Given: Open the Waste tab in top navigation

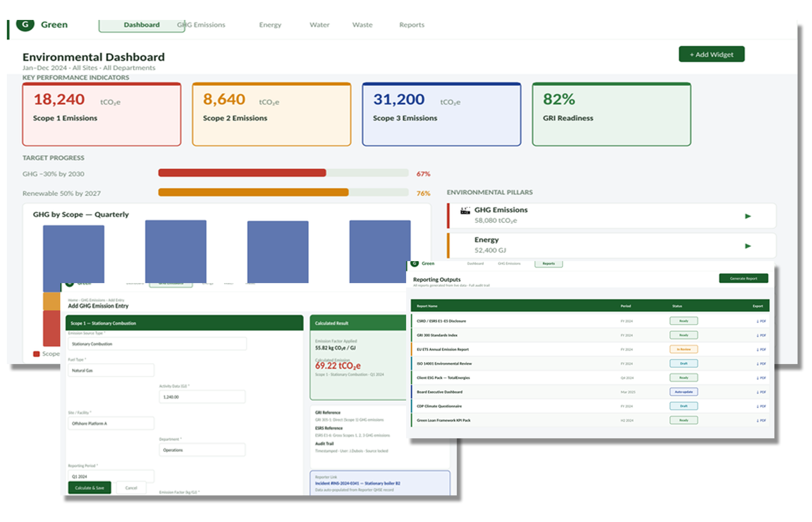Looking at the screenshot, I should coord(362,25).
